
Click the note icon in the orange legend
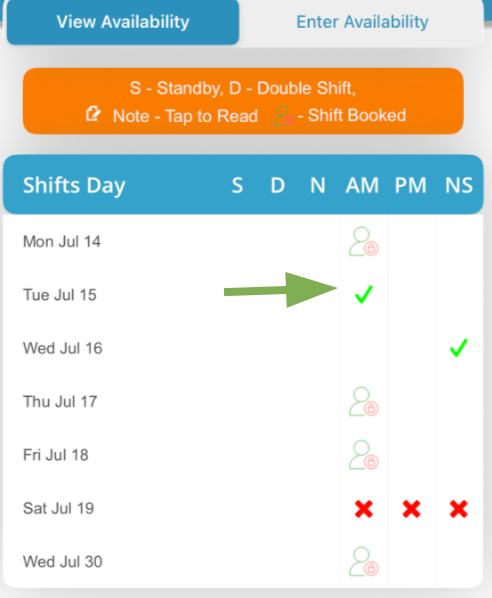point(93,114)
